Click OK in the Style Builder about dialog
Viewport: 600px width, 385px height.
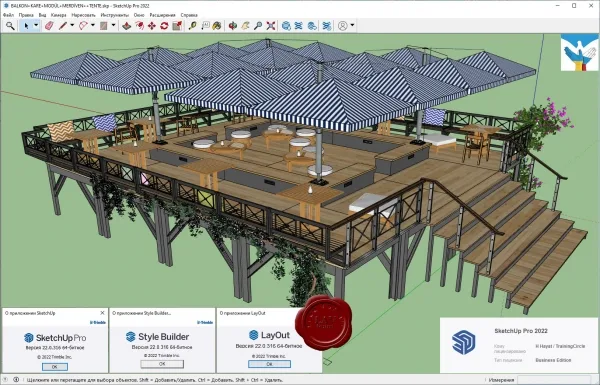click(x=162, y=364)
